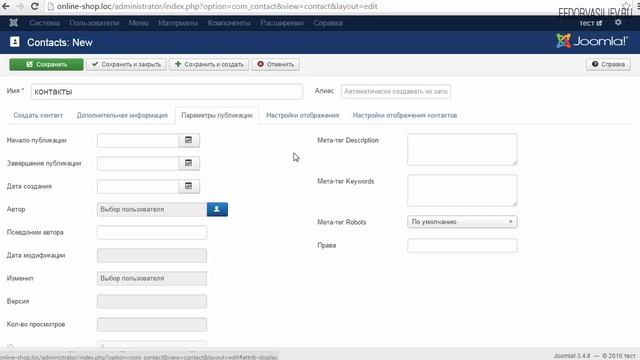Click the Начало публикации date field

138,140
